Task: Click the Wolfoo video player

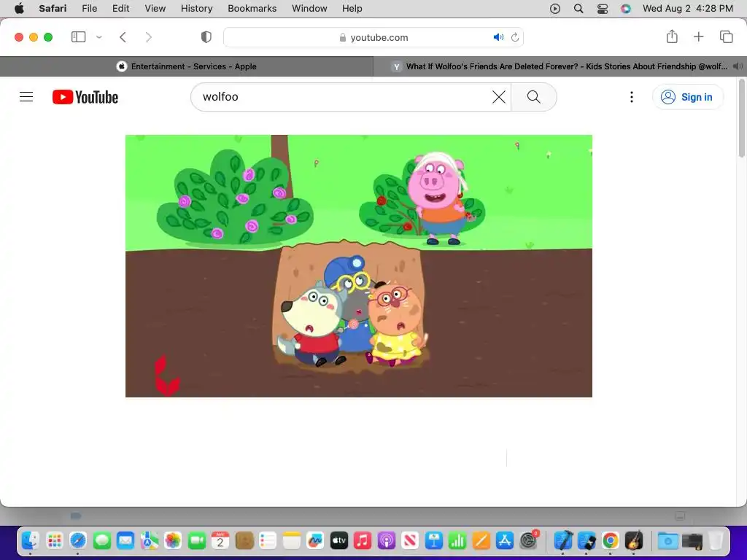Action: [359, 265]
